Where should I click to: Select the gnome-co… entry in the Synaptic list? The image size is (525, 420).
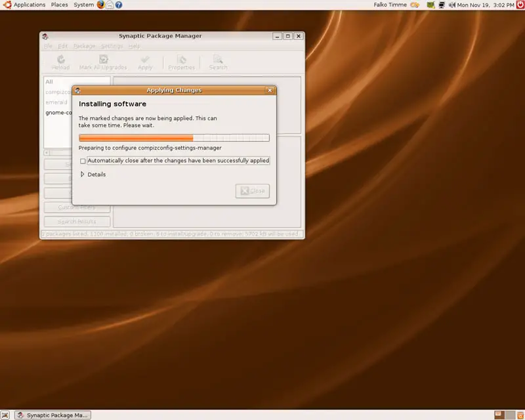tap(58, 112)
